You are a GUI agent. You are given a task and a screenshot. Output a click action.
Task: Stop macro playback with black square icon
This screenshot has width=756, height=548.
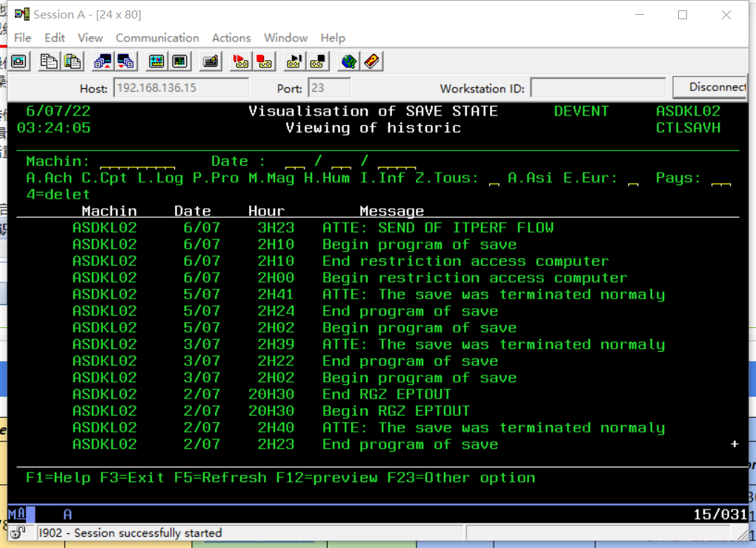point(318,61)
